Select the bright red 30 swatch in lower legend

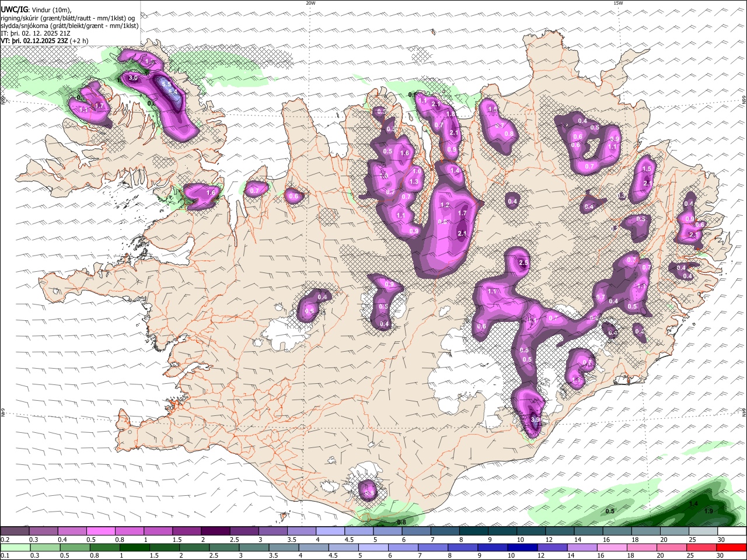coord(731,547)
